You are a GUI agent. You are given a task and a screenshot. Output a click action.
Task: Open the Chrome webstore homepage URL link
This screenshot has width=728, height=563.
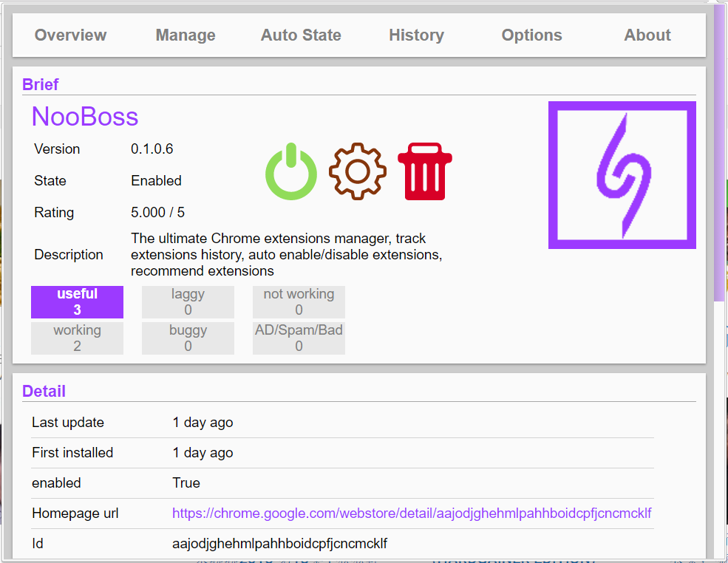pyautogui.click(x=412, y=513)
